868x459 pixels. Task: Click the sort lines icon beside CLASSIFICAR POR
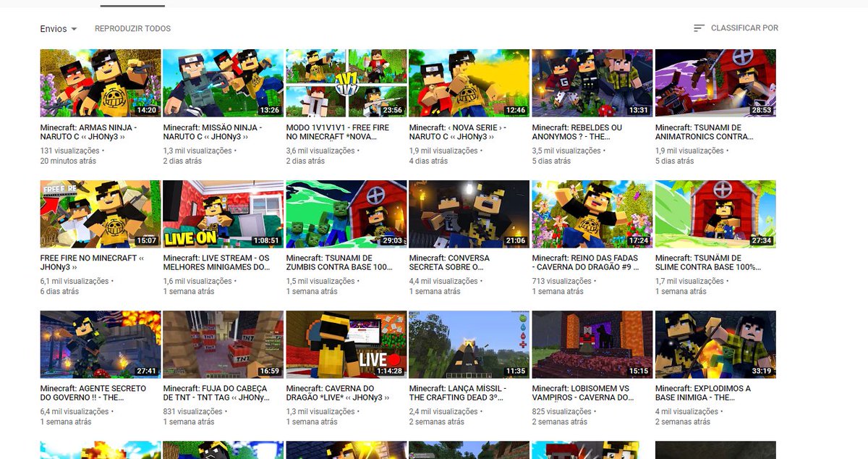(699, 28)
